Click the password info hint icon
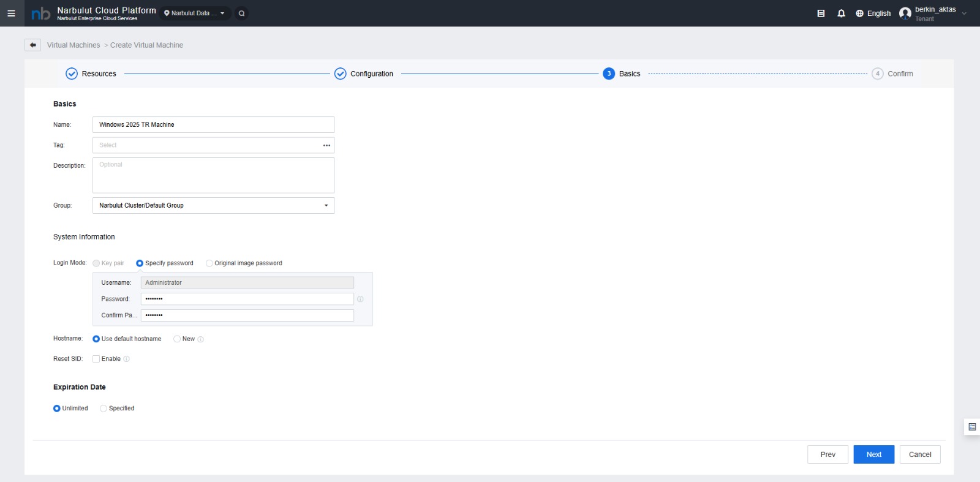 tap(360, 299)
